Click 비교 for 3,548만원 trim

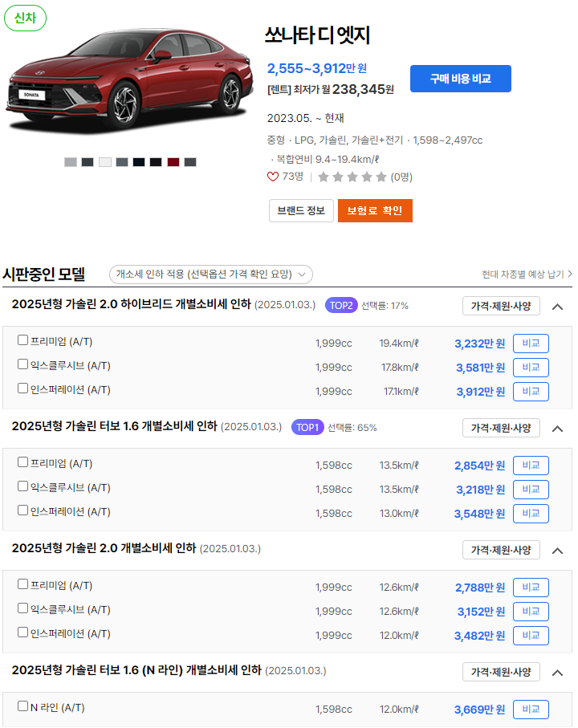tap(531, 514)
